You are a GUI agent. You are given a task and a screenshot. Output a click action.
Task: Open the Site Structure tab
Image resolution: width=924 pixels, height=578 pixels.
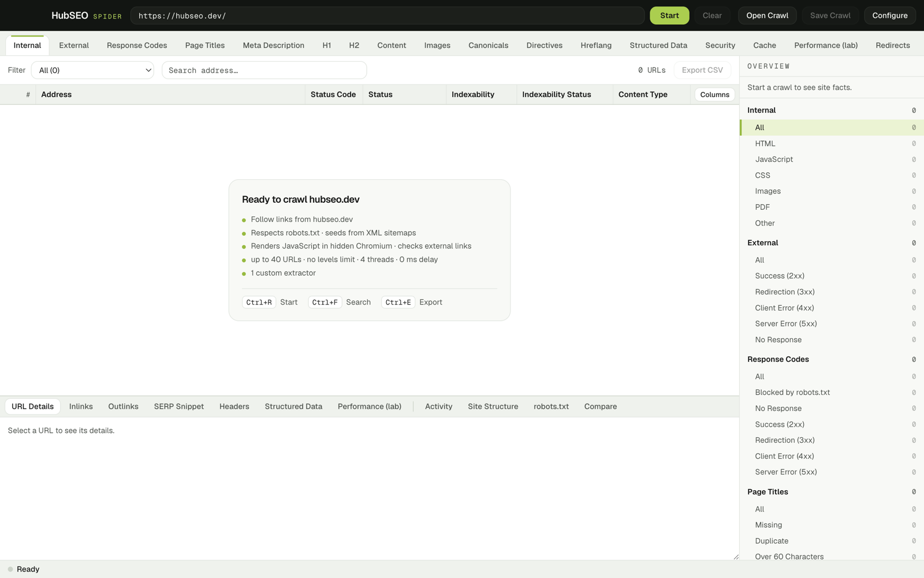493,406
